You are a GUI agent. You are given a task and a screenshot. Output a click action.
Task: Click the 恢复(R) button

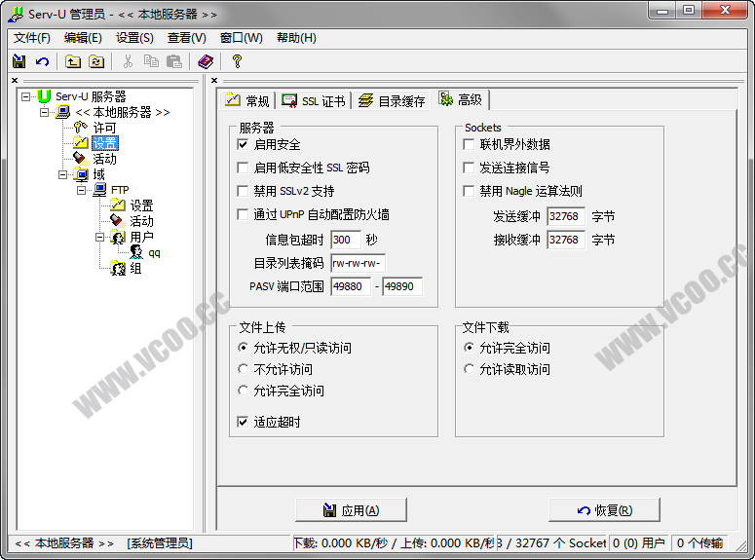tap(604, 510)
